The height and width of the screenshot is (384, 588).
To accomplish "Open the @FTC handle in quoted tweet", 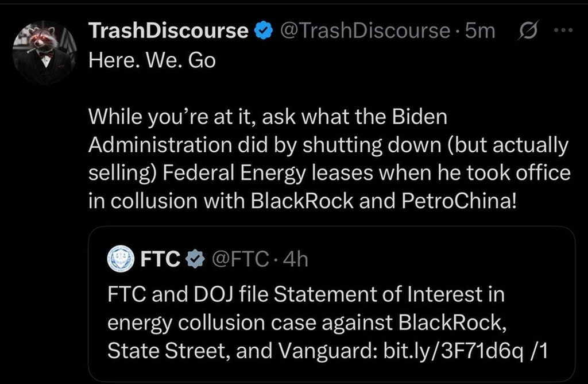I will 241,259.
